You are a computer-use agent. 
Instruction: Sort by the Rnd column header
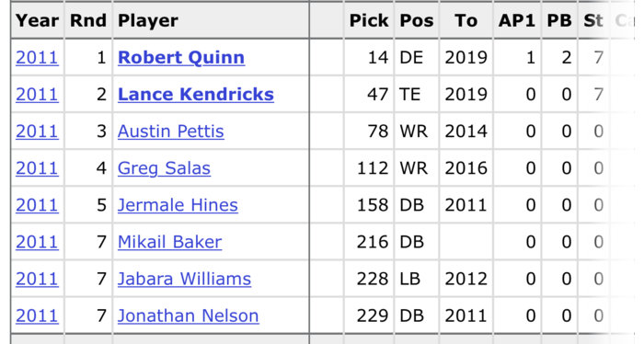(x=88, y=20)
